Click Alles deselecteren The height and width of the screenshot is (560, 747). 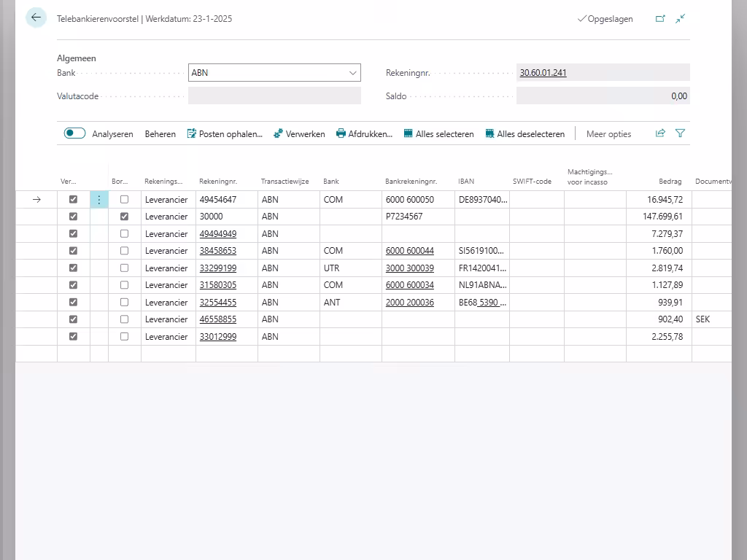pyautogui.click(x=525, y=134)
